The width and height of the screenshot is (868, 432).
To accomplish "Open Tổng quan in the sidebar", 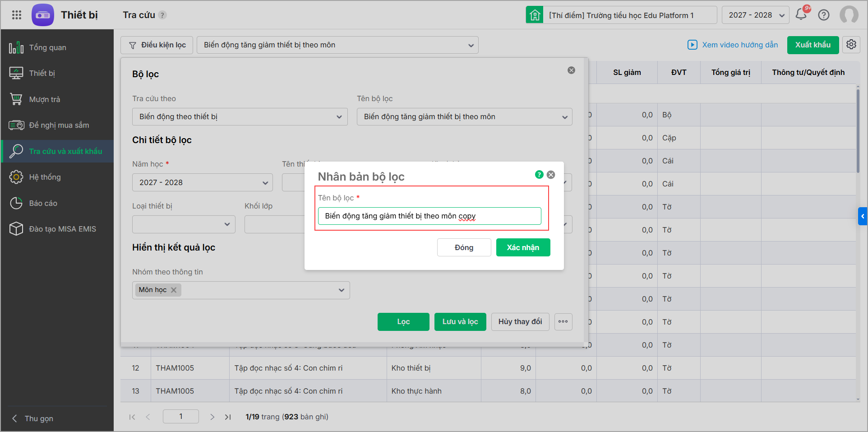I will pos(47,47).
